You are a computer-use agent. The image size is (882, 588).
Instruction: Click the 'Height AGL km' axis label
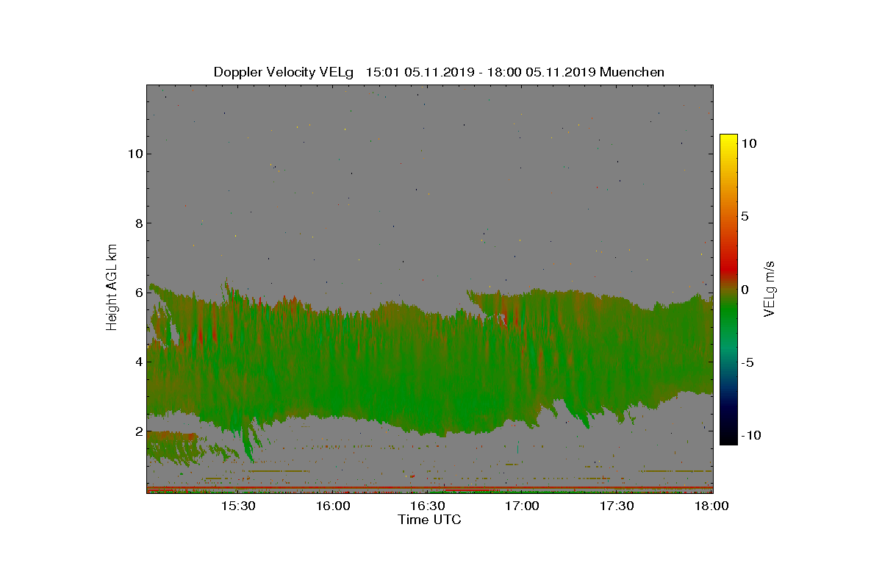[112, 288]
